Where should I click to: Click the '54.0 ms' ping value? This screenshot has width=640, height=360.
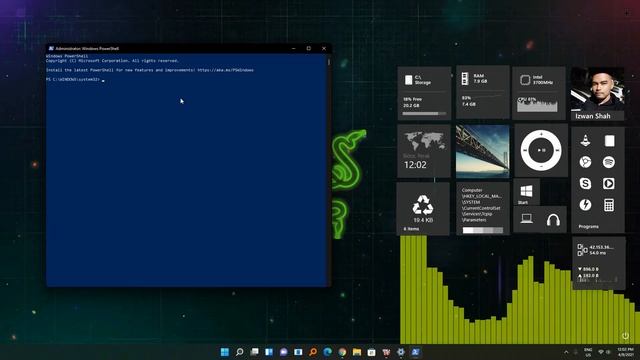click(598, 253)
